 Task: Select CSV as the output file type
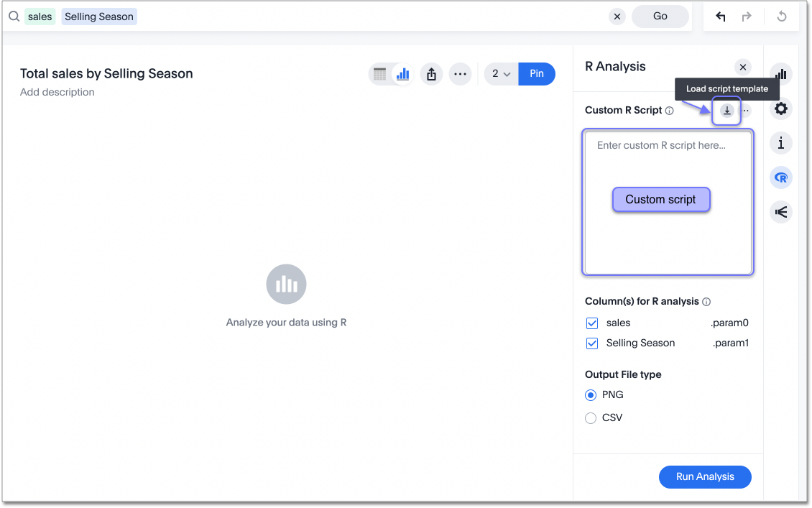[591, 417]
